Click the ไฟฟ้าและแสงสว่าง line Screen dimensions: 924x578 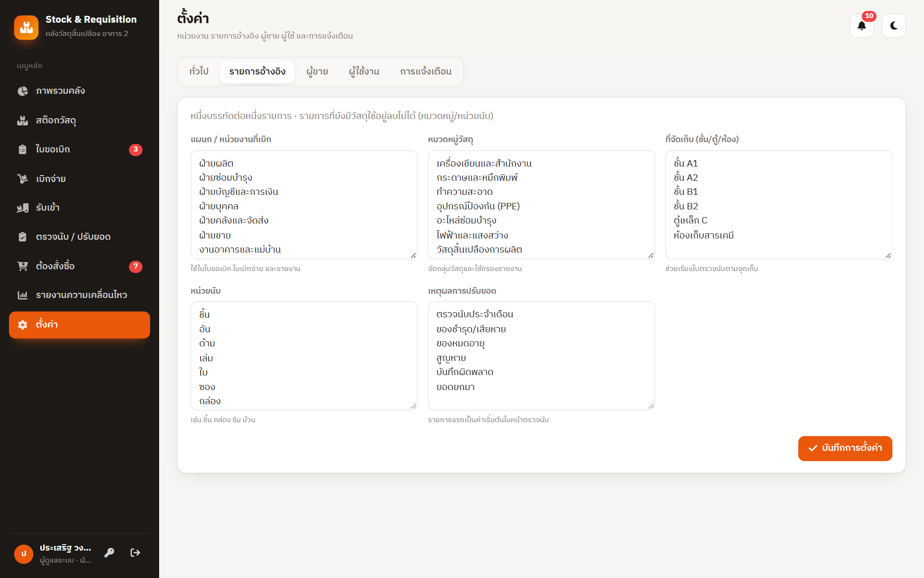472,235
